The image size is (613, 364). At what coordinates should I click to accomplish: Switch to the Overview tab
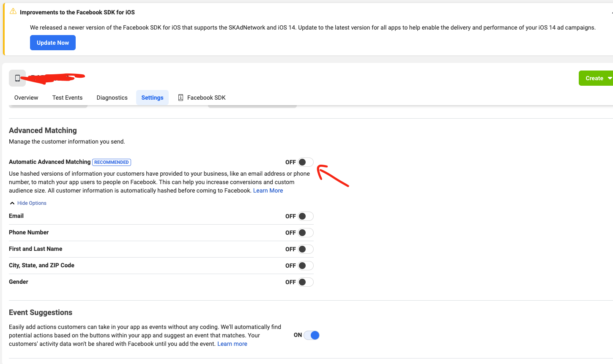[x=26, y=97]
